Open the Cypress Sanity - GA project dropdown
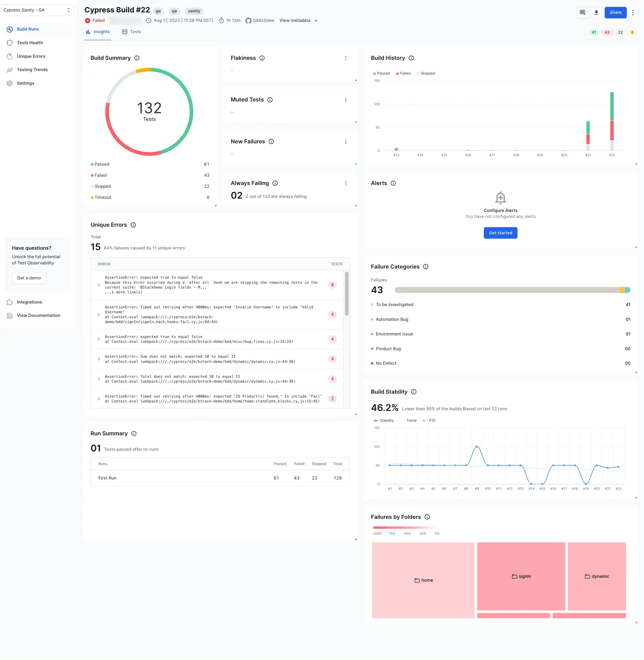The image size is (644, 660). [37, 10]
